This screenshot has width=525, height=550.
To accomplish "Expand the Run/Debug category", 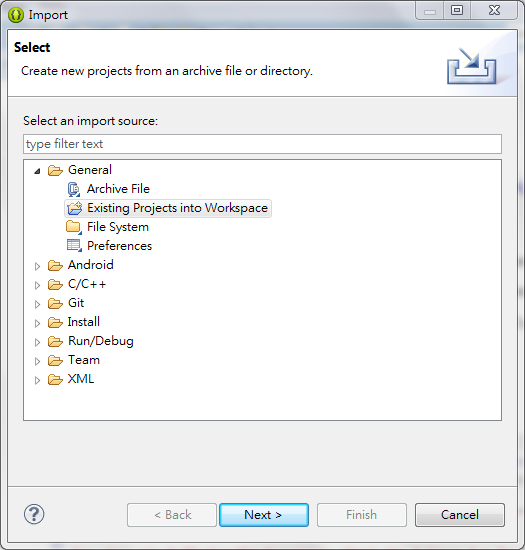I will point(37,342).
